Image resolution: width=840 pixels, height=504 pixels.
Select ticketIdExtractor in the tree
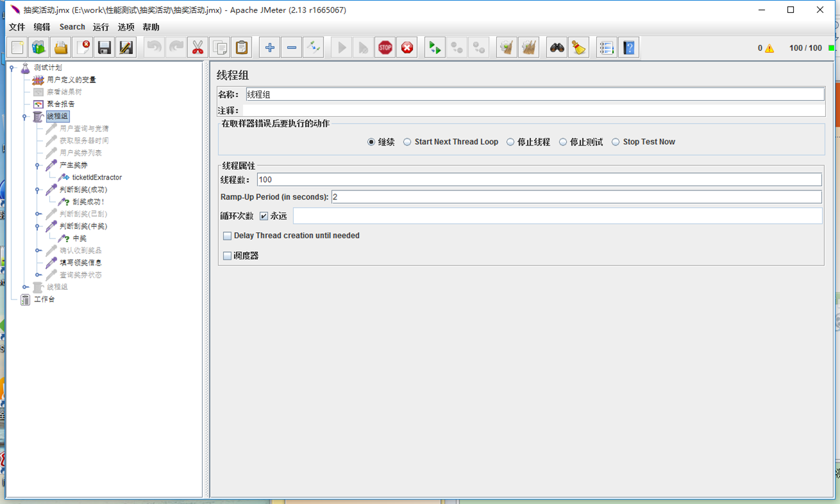point(96,178)
